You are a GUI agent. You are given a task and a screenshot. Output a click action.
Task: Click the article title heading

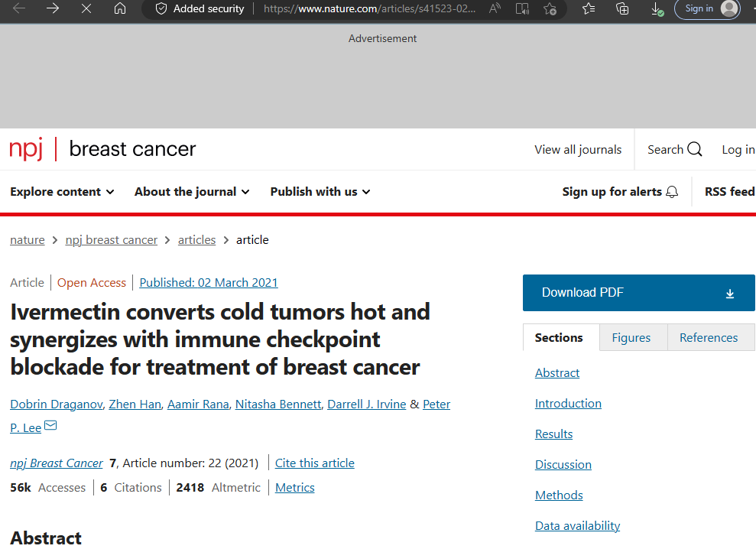220,339
